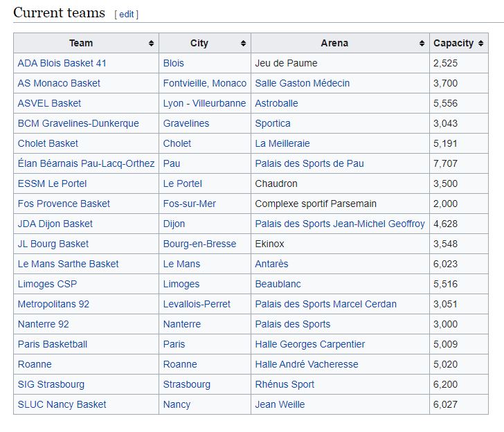Click SIG Strasbourg team link
Image resolution: width=504 pixels, height=432 pixels.
[x=51, y=384]
